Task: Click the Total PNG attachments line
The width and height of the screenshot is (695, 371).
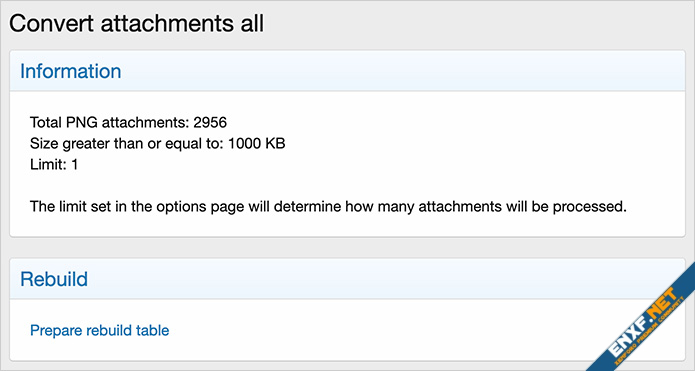Action: [128, 122]
